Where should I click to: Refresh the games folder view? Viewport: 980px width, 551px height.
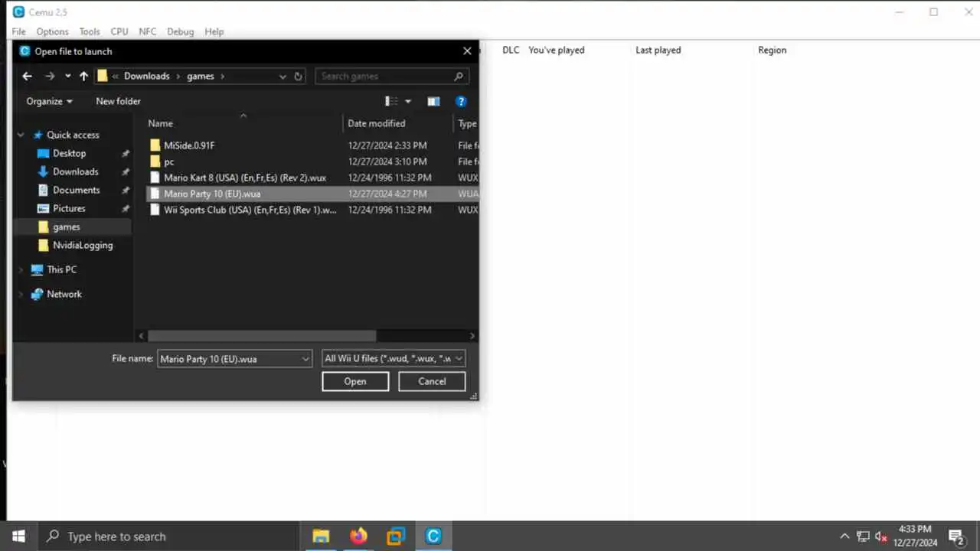pos(299,76)
